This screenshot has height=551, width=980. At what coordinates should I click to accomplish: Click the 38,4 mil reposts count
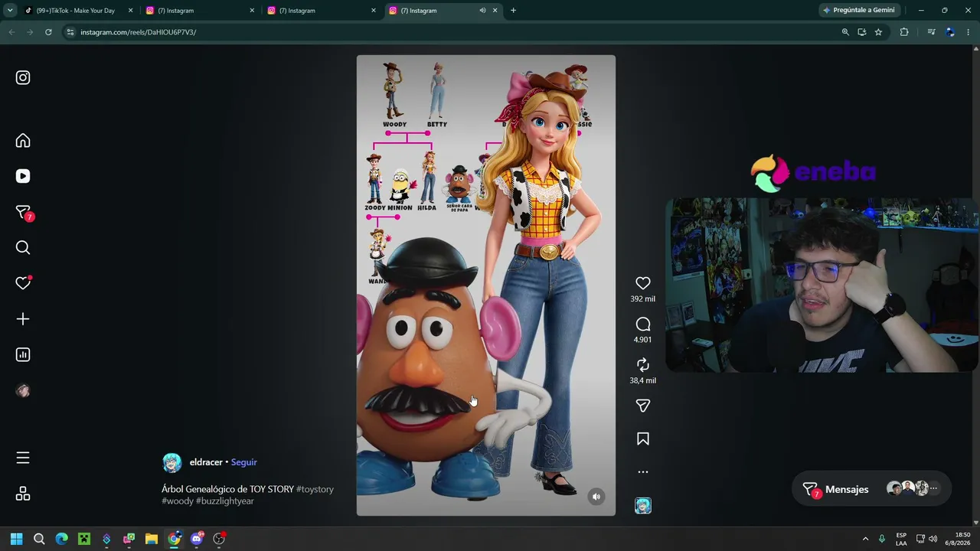(643, 380)
